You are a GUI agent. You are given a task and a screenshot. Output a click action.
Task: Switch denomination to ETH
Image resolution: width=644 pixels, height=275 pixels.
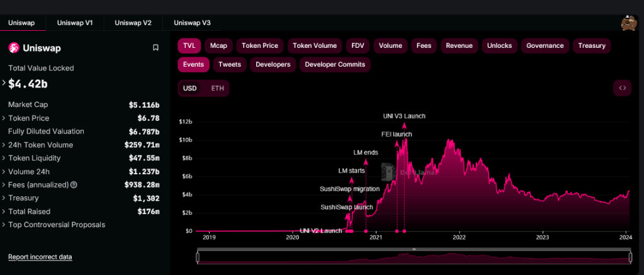click(218, 88)
